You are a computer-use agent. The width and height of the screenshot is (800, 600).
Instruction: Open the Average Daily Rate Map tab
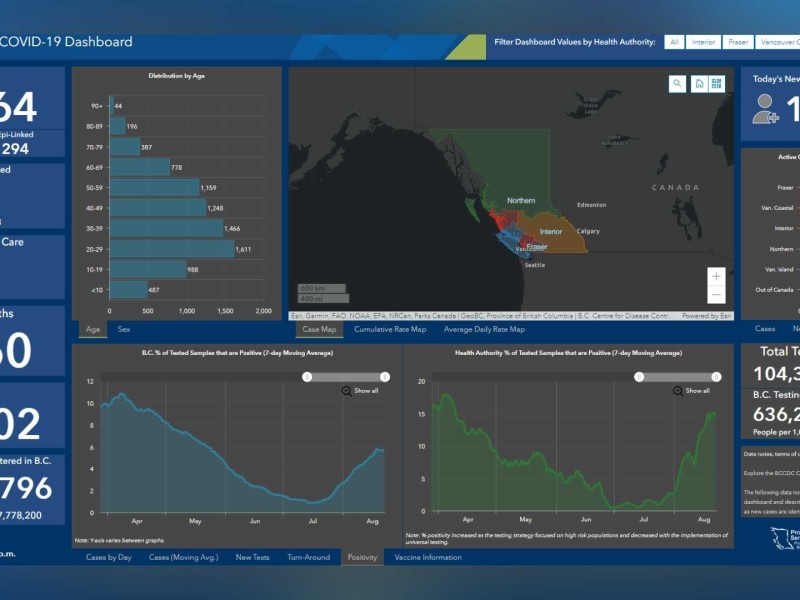[x=484, y=329]
